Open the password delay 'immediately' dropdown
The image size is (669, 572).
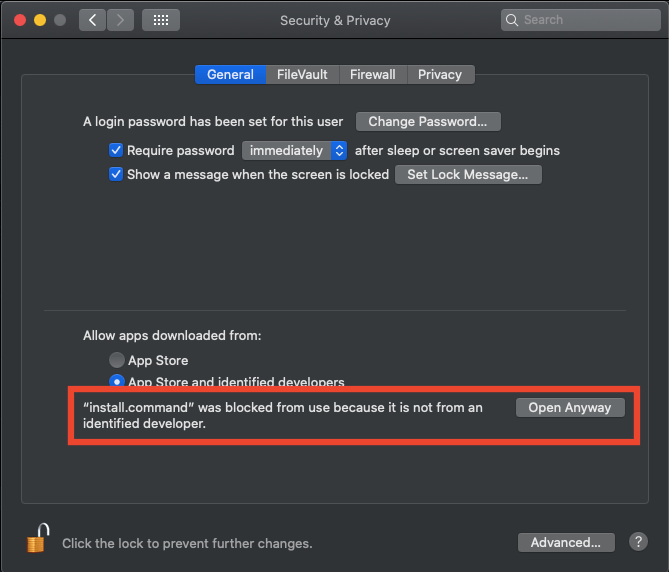294,151
